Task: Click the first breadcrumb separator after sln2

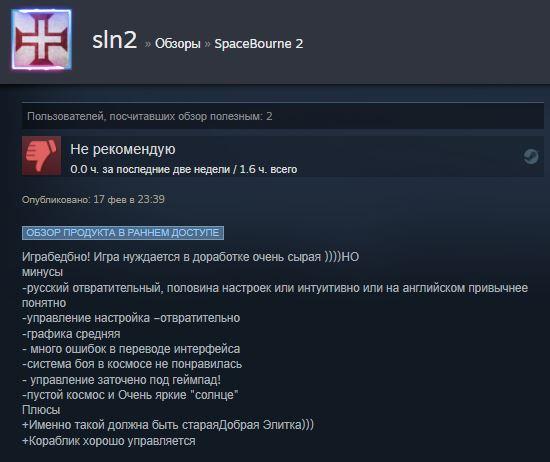Action: tap(148, 44)
